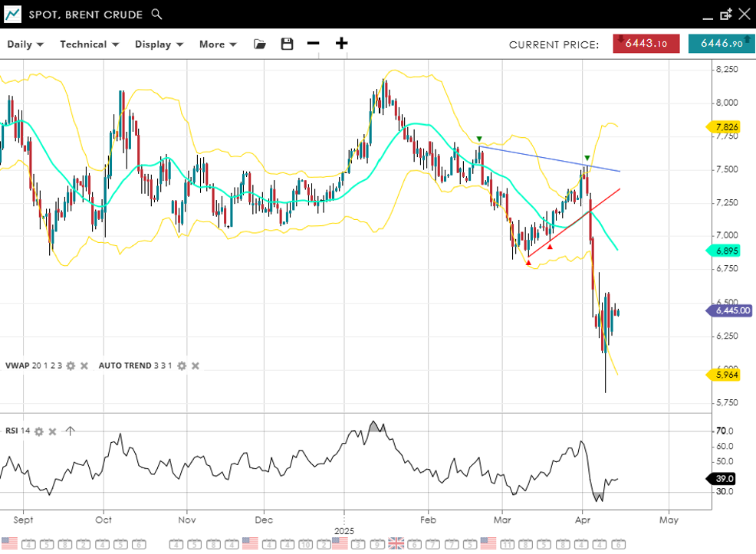Open the Display dropdown menu

pos(159,44)
